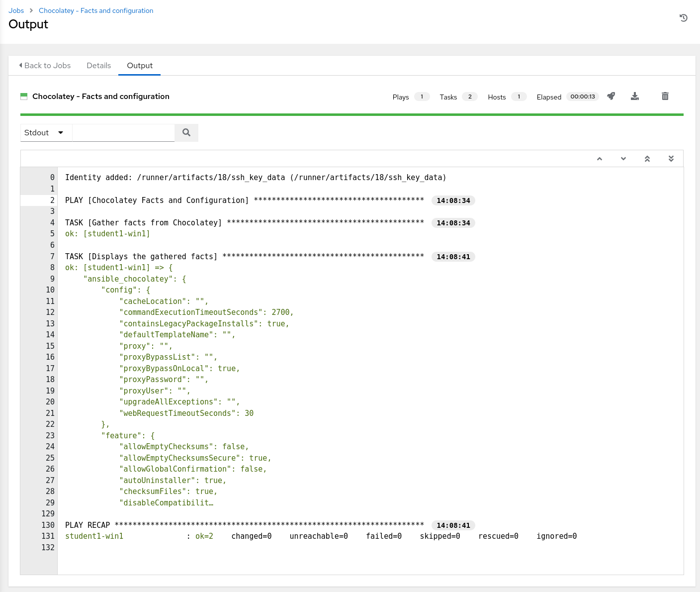Download the job output
The width and height of the screenshot is (700, 592).
click(x=635, y=96)
